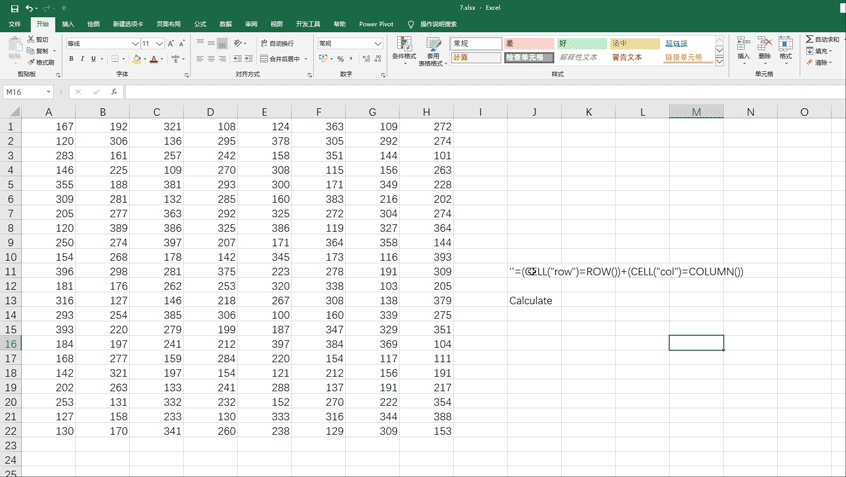The image size is (846, 477).
Task: Apply the pink Bad (差) cell style
Action: tap(529, 43)
